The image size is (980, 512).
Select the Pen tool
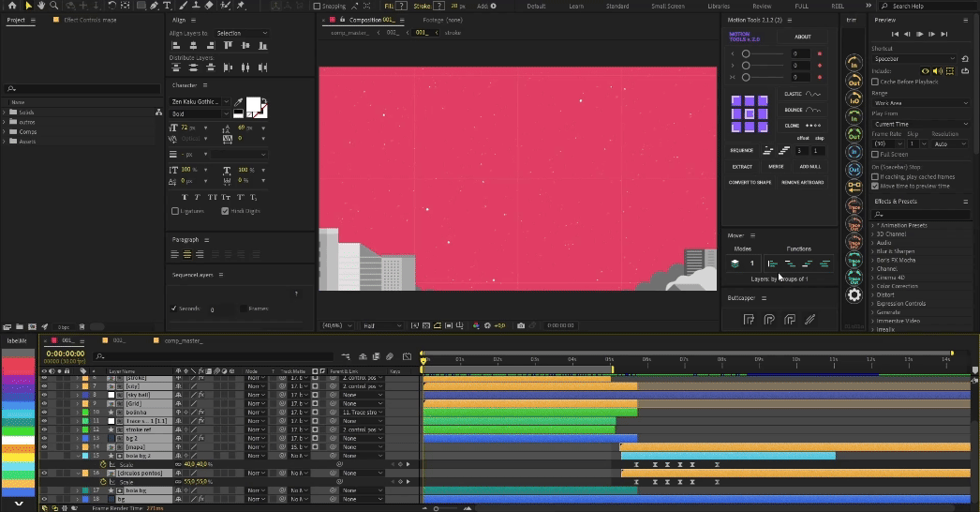coord(155,6)
